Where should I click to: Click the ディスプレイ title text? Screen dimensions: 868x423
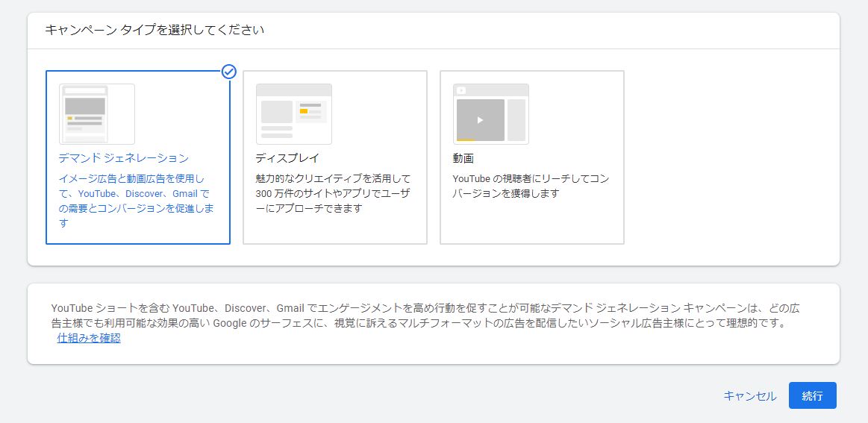287,158
